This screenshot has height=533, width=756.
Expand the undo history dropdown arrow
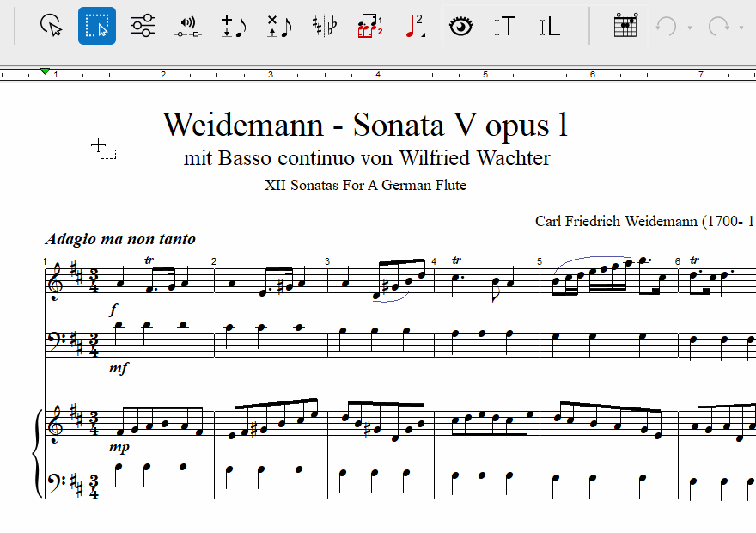(689, 28)
